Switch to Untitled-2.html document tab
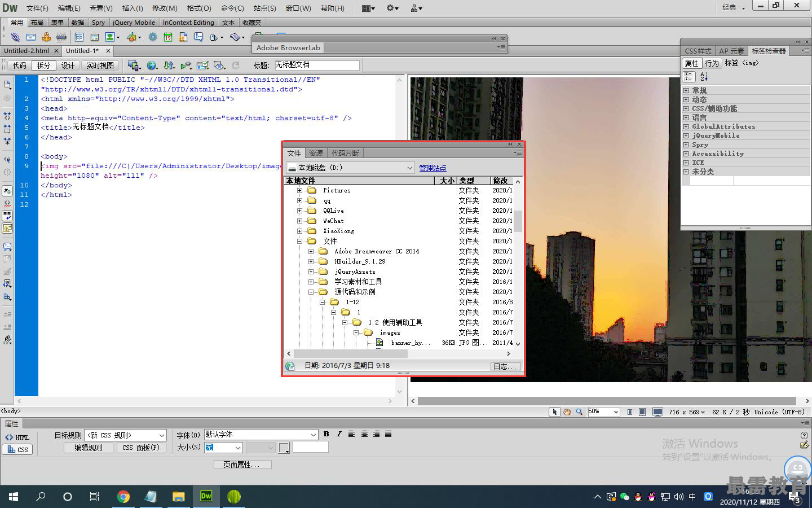This screenshot has width=812, height=508. (27, 50)
